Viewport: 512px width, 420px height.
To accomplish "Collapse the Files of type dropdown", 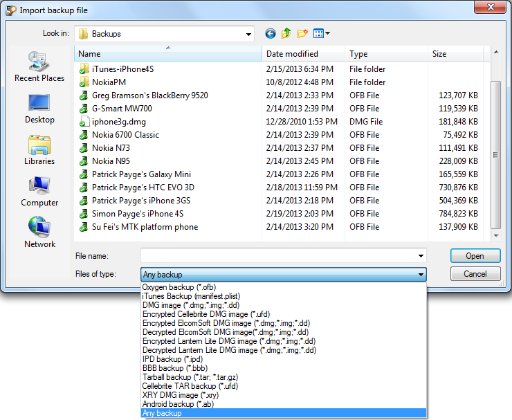I will 421,275.
